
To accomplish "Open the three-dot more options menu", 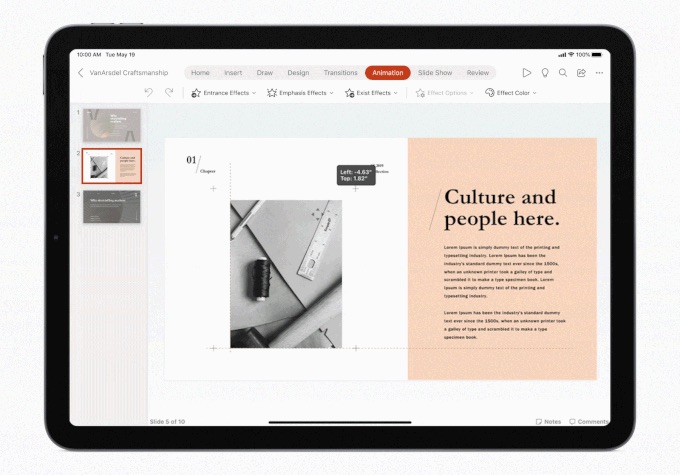I will (x=599, y=73).
